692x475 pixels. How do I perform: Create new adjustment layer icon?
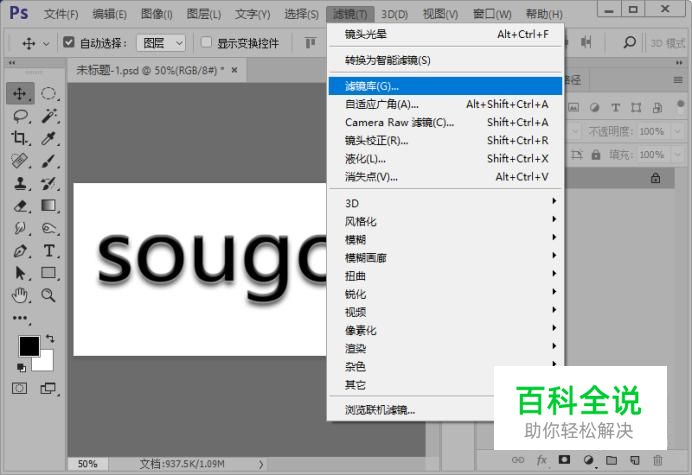point(588,460)
